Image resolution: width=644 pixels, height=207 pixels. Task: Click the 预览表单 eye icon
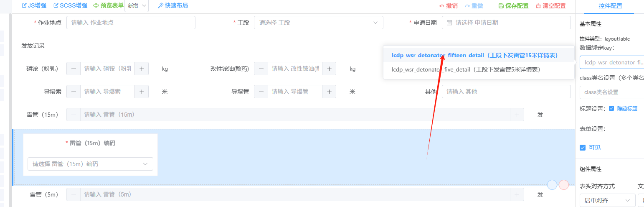pos(96,6)
